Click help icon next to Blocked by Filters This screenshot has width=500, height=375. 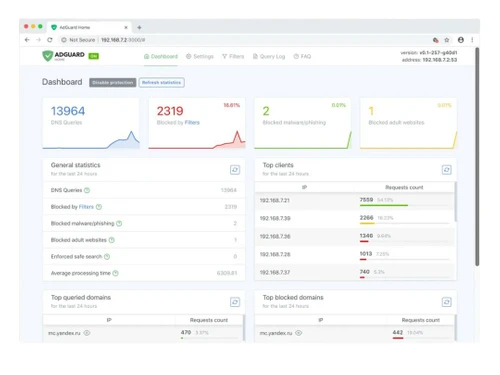[x=99, y=207]
